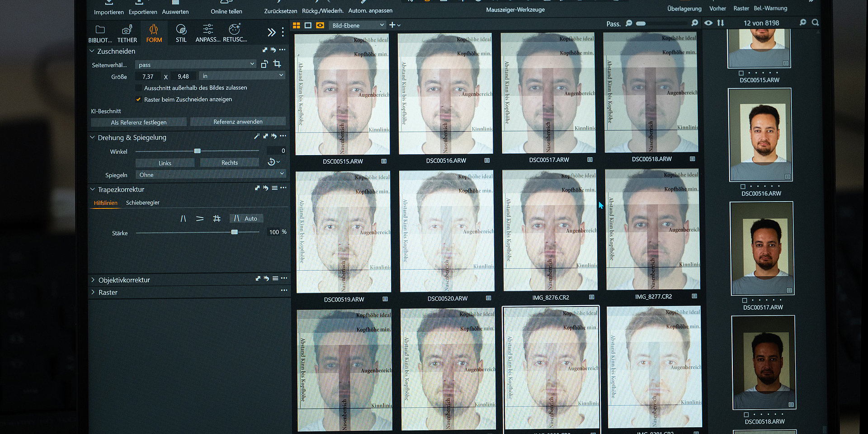Toggle the Vorher before view
868x434 pixels.
click(x=717, y=9)
